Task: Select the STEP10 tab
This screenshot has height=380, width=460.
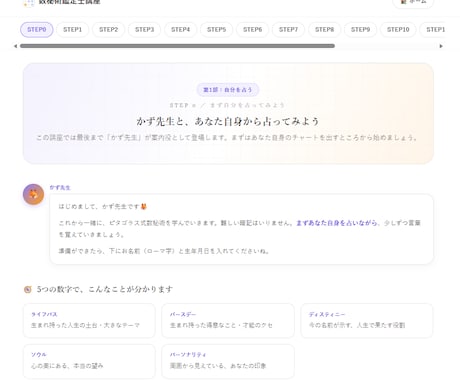Action: click(x=398, y=30)
